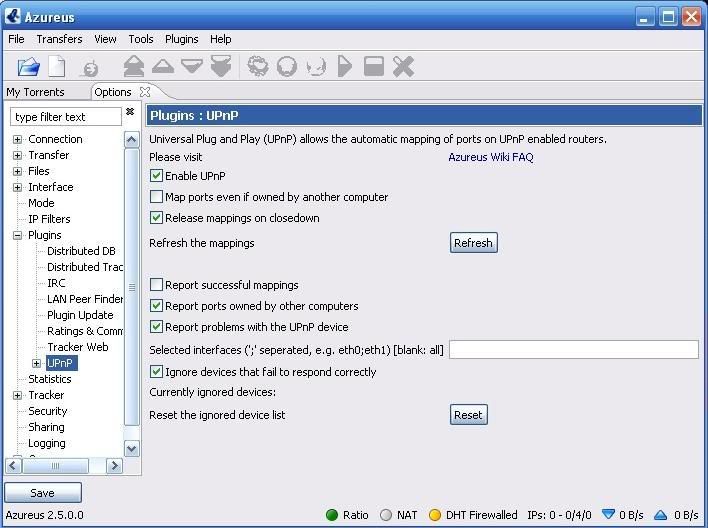Save the options with Save button
708x528 pixels.
[x=43, y=493]
